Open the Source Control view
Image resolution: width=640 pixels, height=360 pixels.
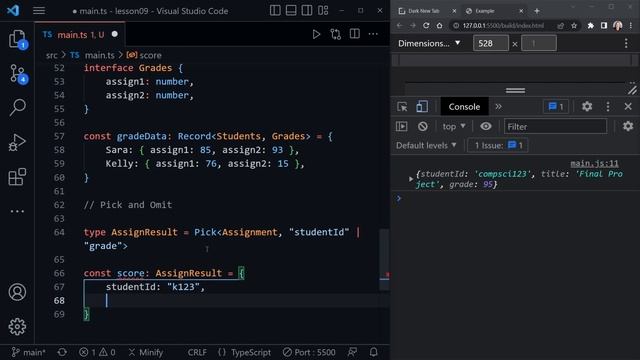click(x=17, y=74)
